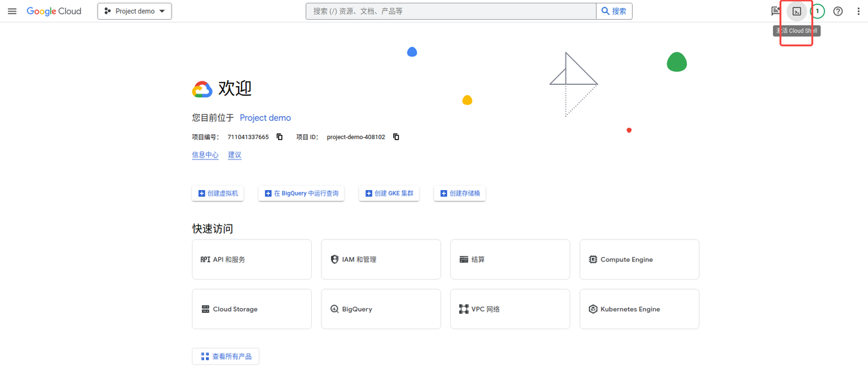Open the Kubernetes Engine quick access card

[x=639, y=309]
